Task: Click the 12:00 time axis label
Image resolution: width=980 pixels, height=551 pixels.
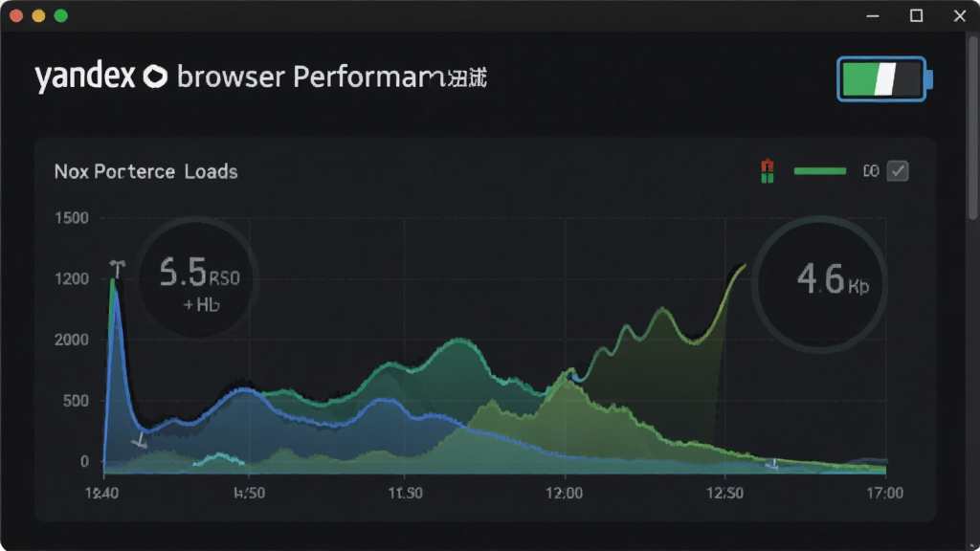Action: 565,493
